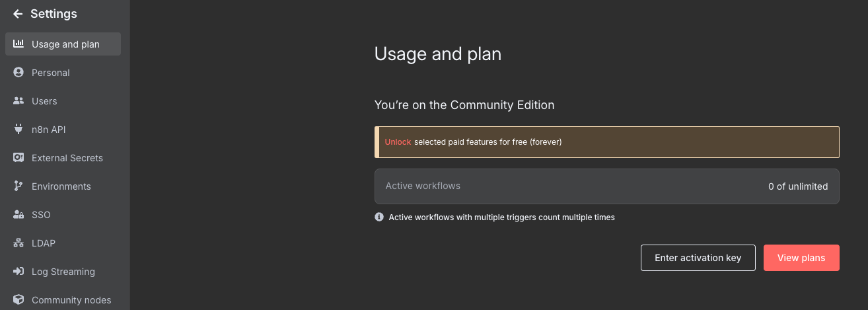Open Community nodes settings
The image size is (868, 310).
(71, 300)
